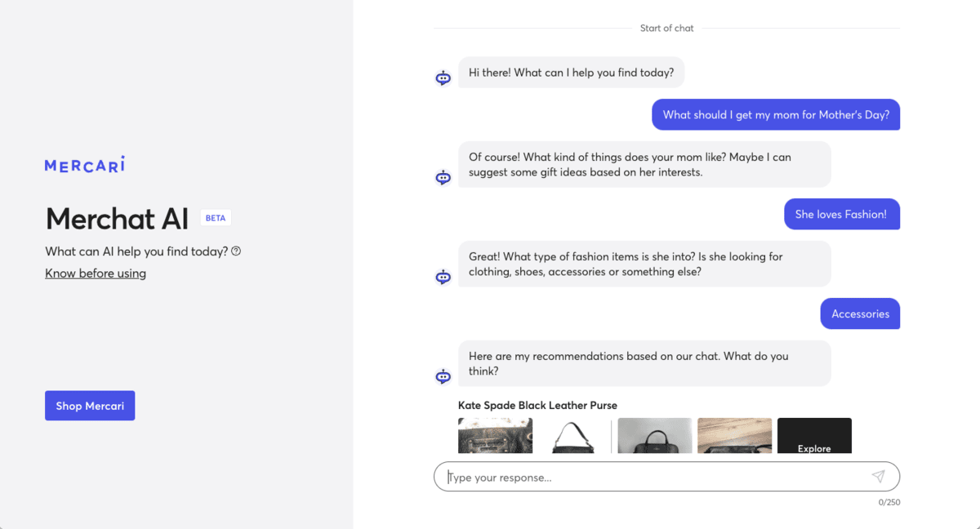The image size is (980, 529).
Task: Click the She loves Fashion message bubble
Action: point(842,214)
